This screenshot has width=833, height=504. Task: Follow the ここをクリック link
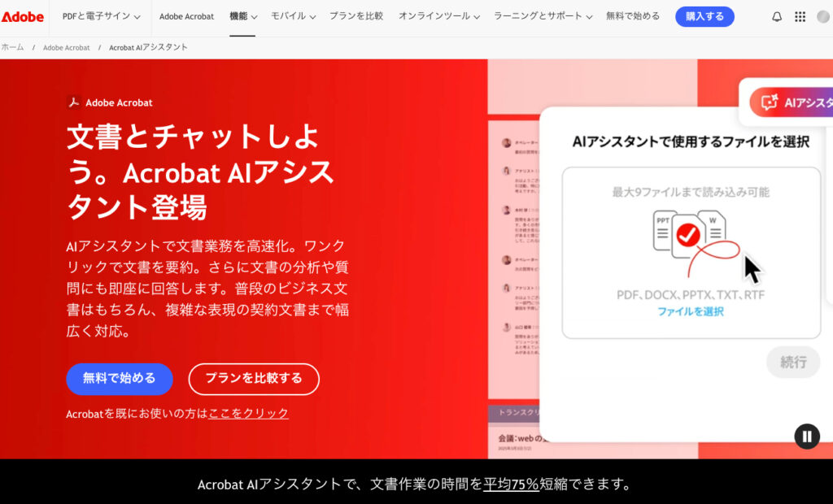point(249,413)
